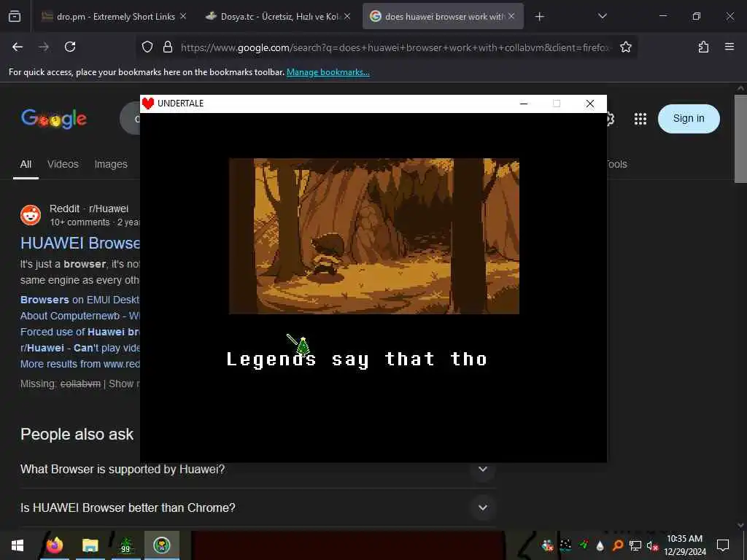Screen dimensions: 747x560
Task: Click 'Legends say that tho' text in UNDERTALE
Action: click(357, 359)
